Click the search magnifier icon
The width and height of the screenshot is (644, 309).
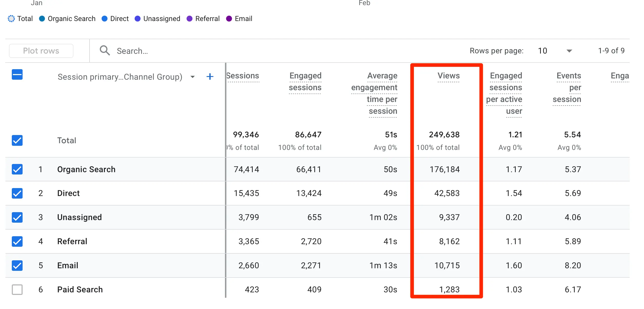pyautogui.click(x=105, y=50)
